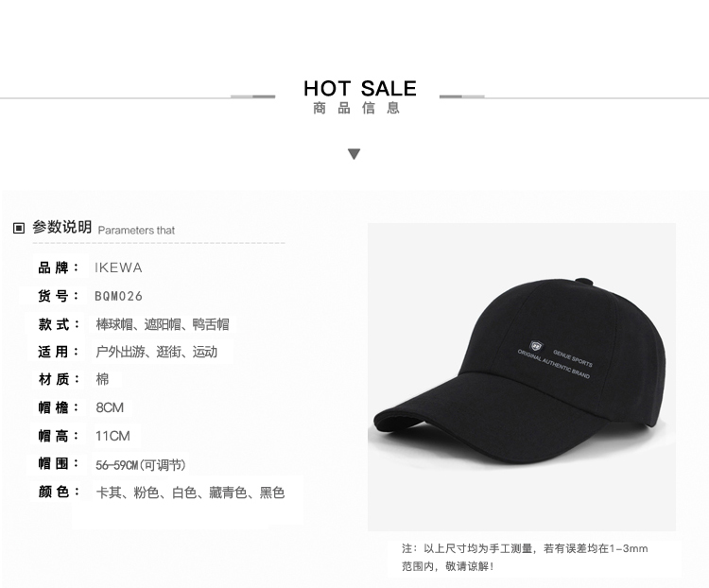Click the square icon beside 参数说明
Image resolution: width=709 pixels, height=588 pixels.
click(19, 228)
